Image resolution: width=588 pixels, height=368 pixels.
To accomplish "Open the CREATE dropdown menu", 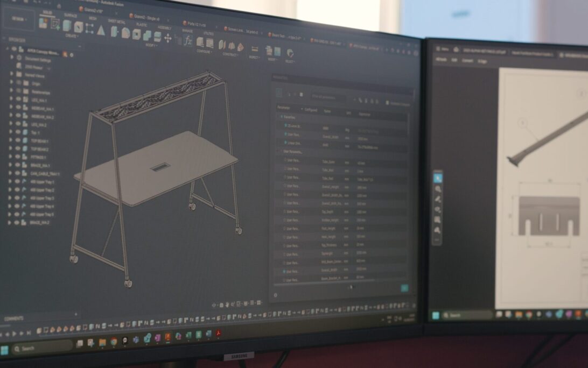I will coord(71,36).
